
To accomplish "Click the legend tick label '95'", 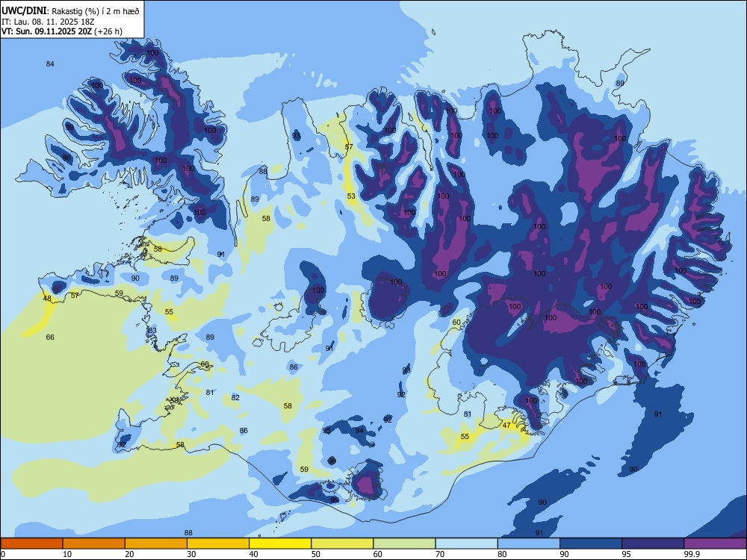I will click(x=626, y=554).
